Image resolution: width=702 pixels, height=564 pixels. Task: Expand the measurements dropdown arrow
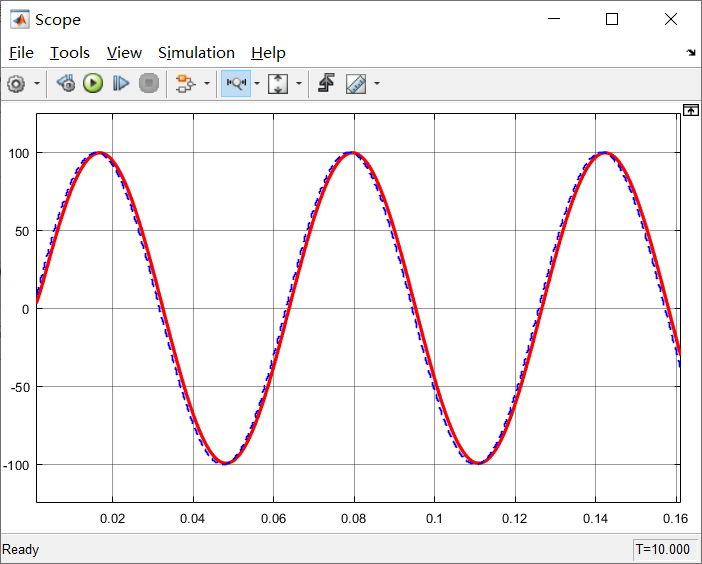[377, 83]
